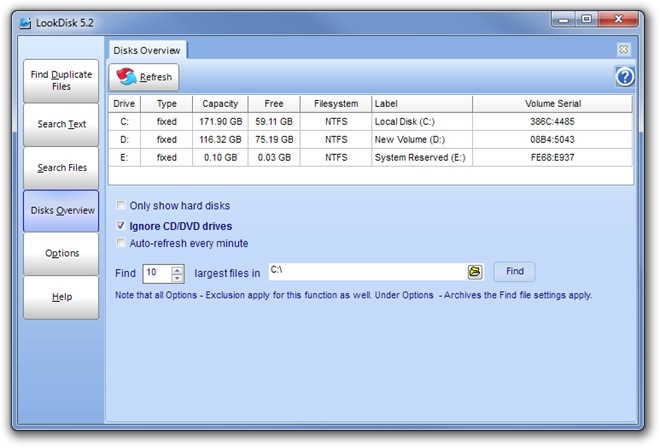Click the Refresh button
The image size is (660, 447).
click(144, 77)
